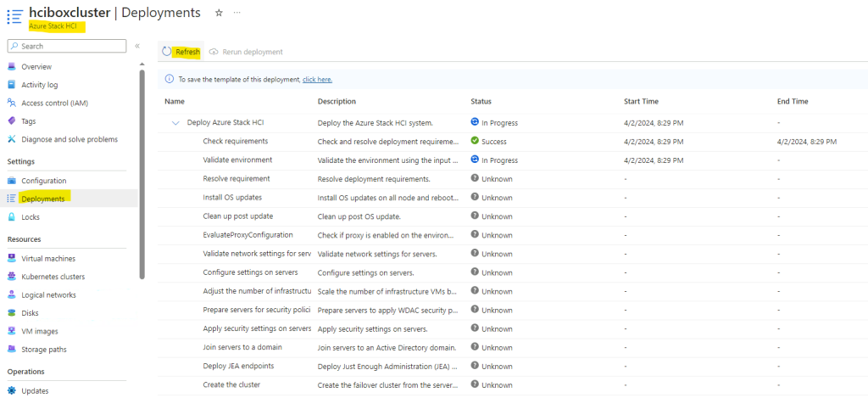Viewport: 868px width, 398px height.
Task: Open Updates under Operations
Action: [35, 391]
